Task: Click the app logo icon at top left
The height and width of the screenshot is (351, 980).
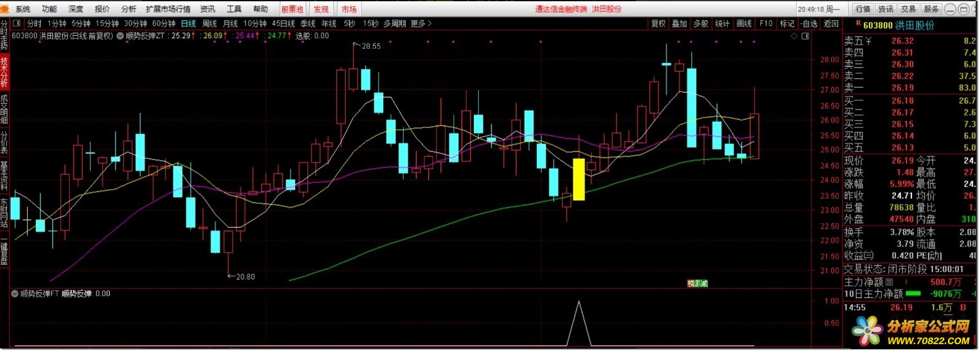Action: [x=5, y=9]
